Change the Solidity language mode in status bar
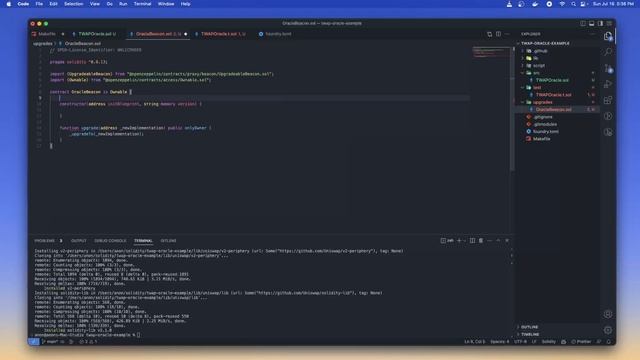Viewport: 640px width, 360px height. pos(549,342)
